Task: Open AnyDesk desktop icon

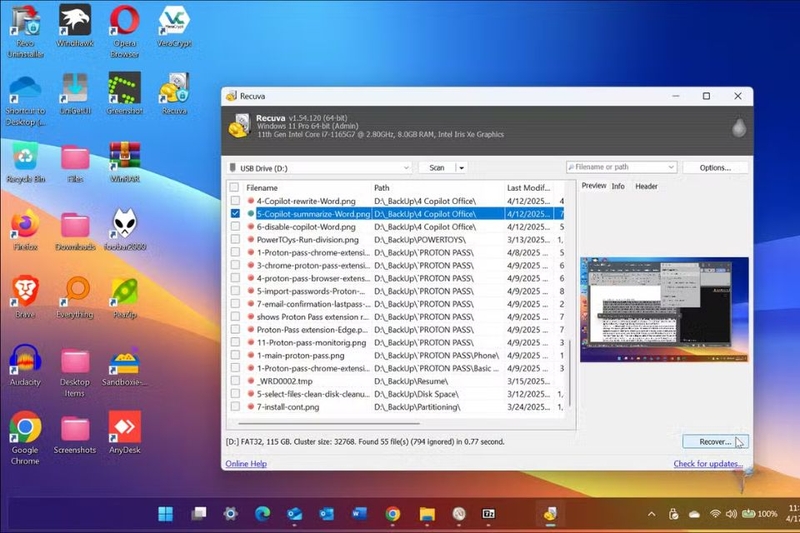Action: 124,433
